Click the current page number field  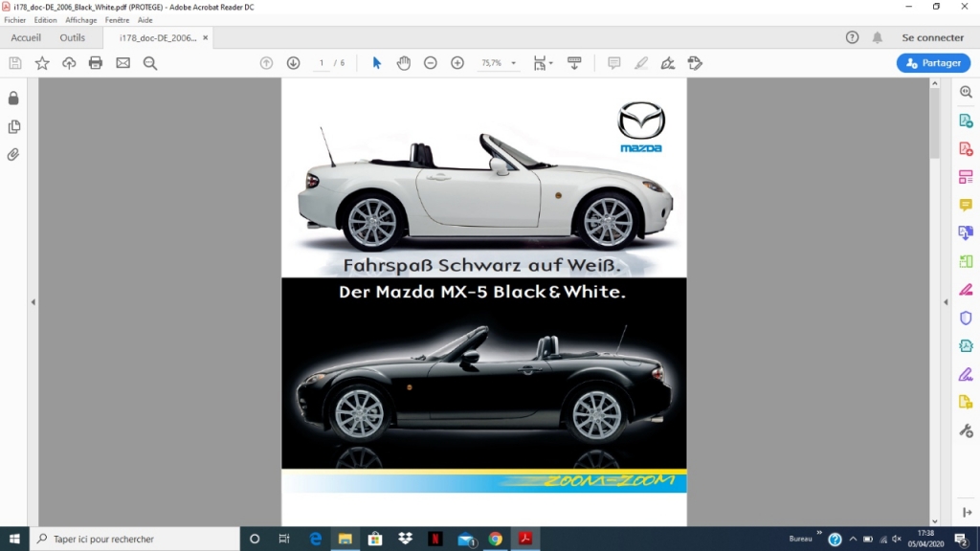(x=322, y=63)
